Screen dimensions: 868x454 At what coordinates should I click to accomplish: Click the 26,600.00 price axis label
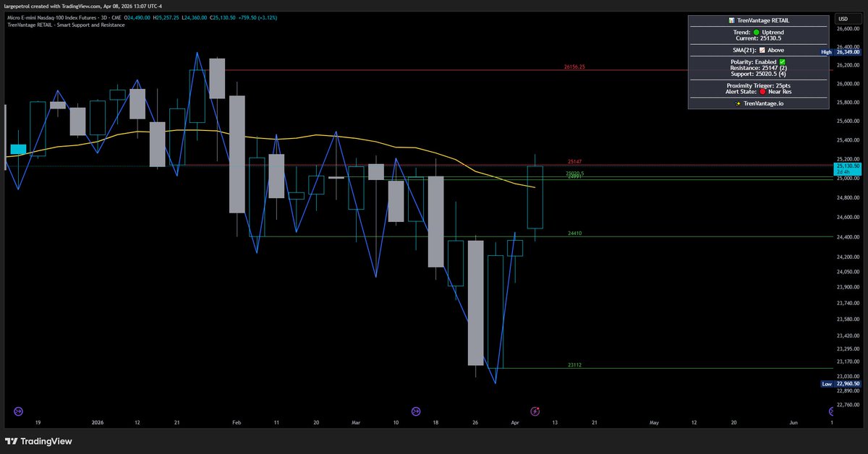847,29
